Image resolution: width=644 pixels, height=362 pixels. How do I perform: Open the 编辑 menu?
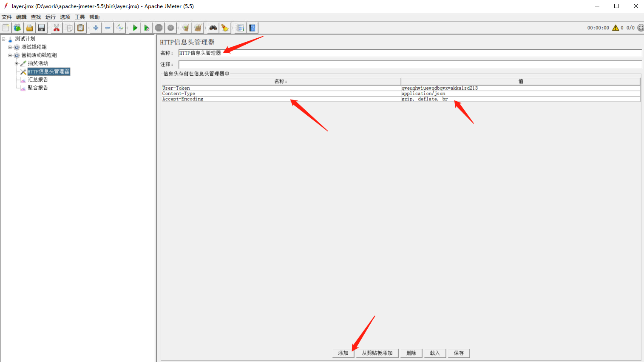[21, 17]
